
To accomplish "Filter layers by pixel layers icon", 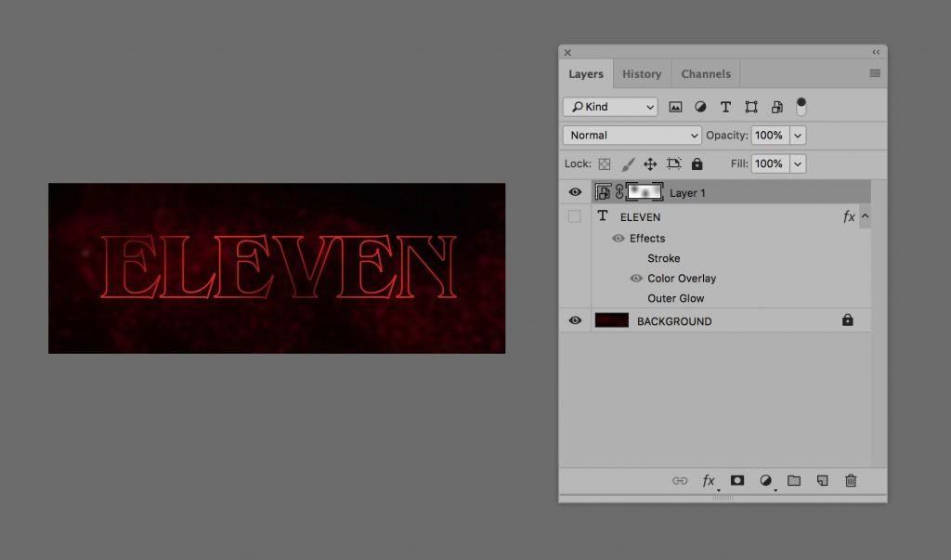I will (x=675, y=108).
